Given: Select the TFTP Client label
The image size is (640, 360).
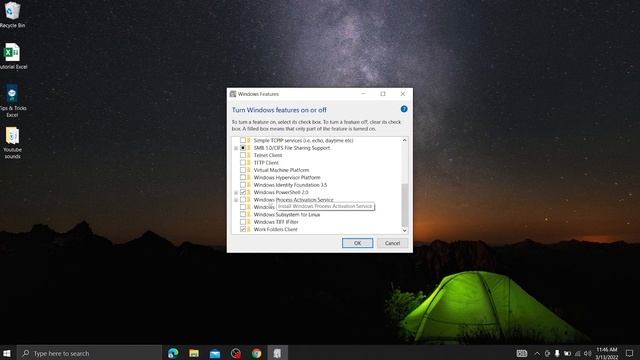Looking at the screenshot, I should (x=266, y=162).
